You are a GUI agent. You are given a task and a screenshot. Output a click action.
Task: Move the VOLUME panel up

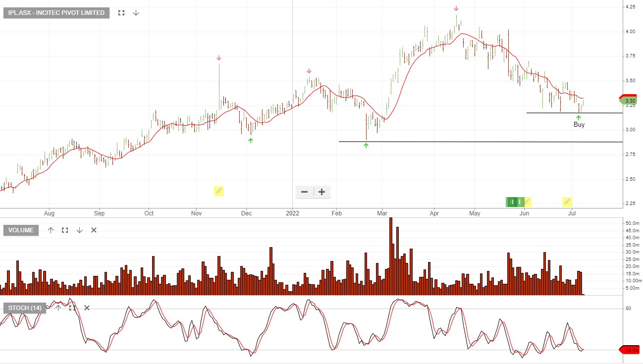[x=51, y=230]
